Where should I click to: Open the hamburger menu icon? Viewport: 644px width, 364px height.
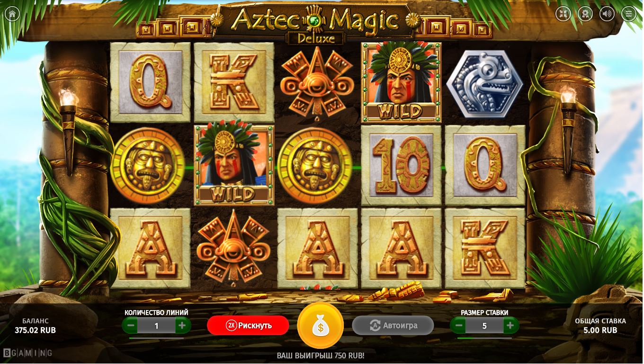pos(629,14)
